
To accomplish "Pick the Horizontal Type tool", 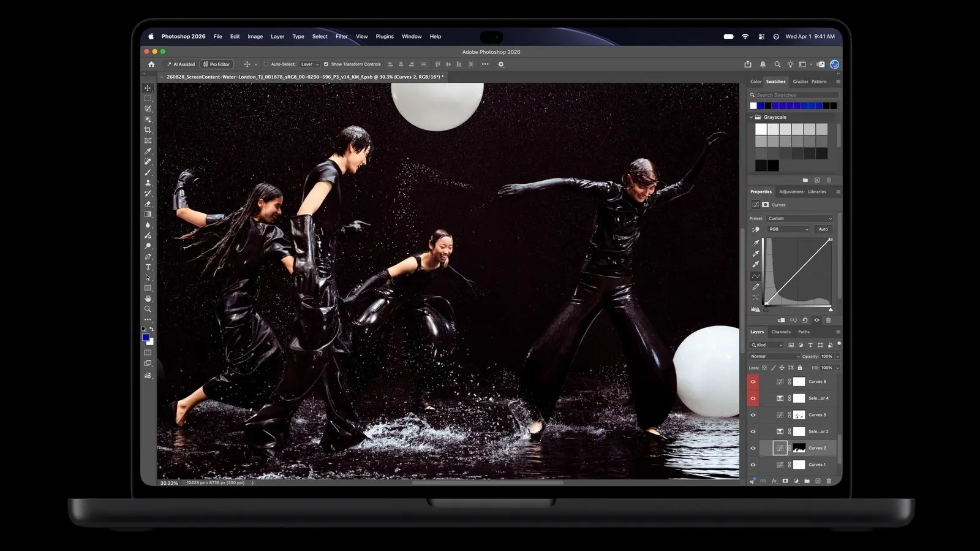I will pyautogui.click(x=148, y=267).
